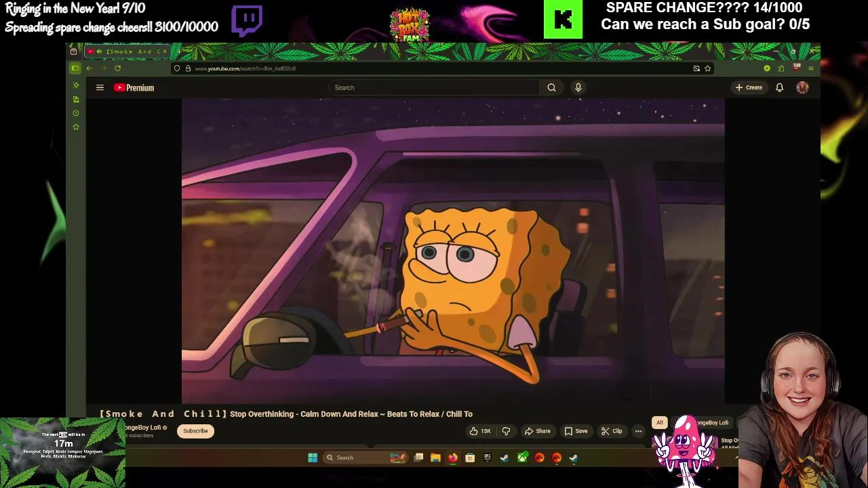Save the video to a playlist

(x=576, y=431)
